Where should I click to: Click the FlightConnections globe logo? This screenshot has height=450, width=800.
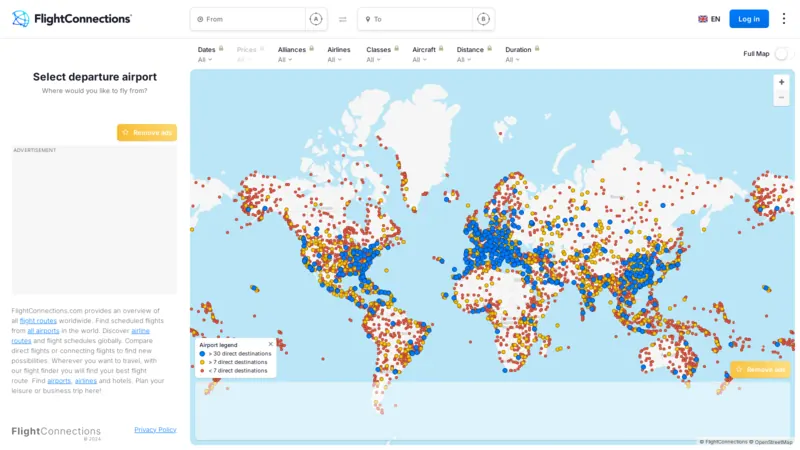20,19
